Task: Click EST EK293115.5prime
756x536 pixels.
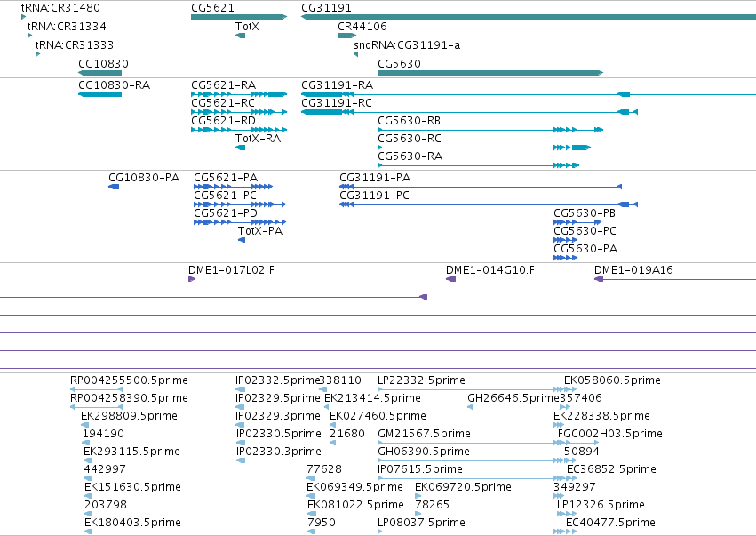Action: pyautogui.click(x=88, y=461)
